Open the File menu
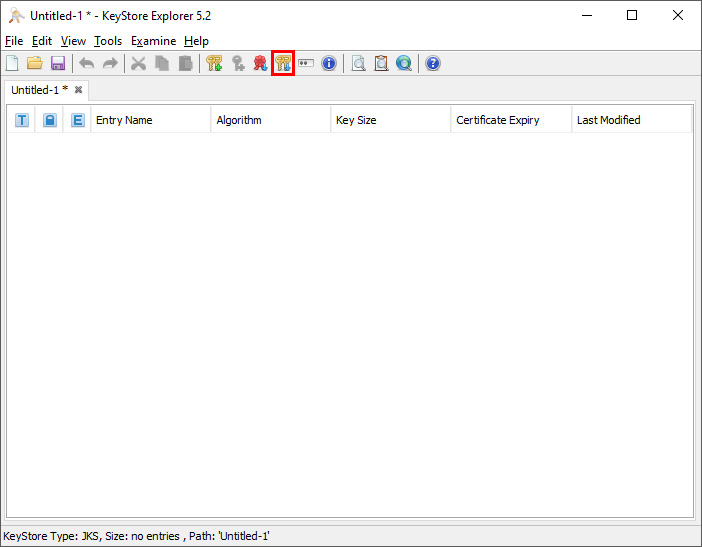Viewport: 702px width, 547px height. 14,41
